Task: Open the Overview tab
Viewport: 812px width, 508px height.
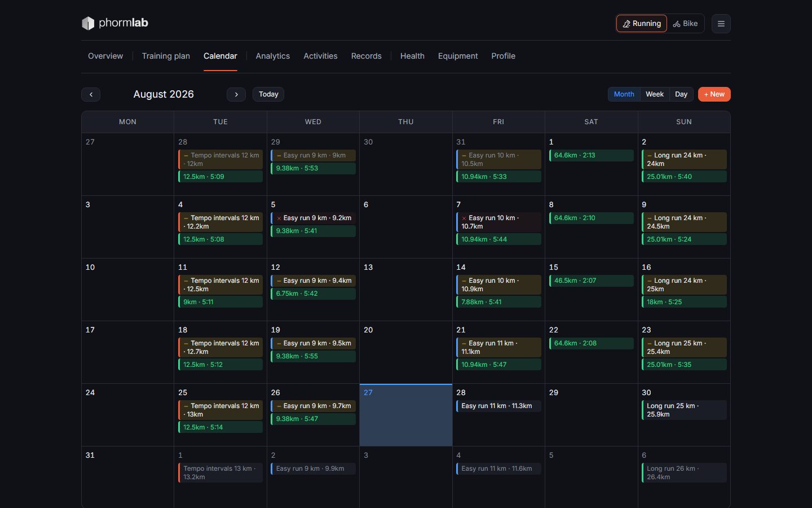Action: [x=105, y=56]
